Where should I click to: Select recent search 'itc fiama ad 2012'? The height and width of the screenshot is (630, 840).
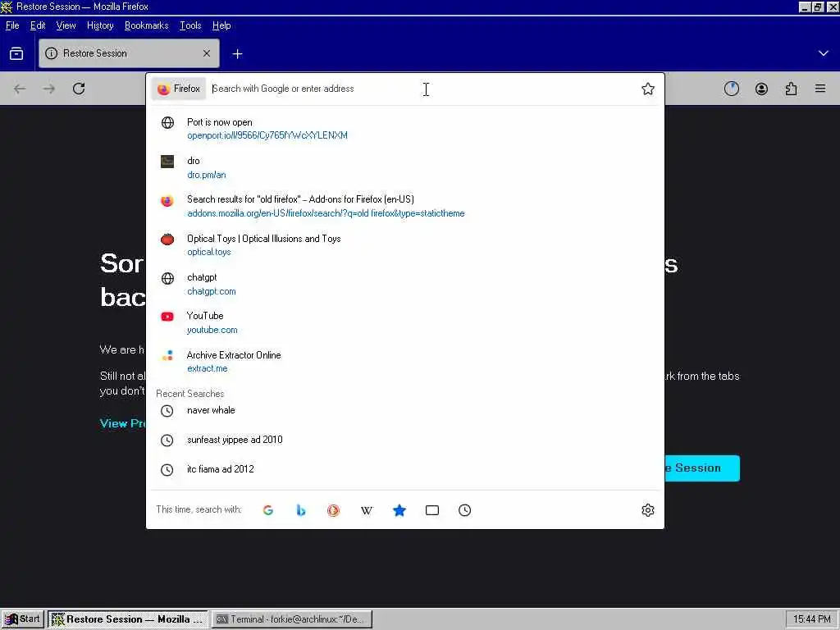pos(405,469)
